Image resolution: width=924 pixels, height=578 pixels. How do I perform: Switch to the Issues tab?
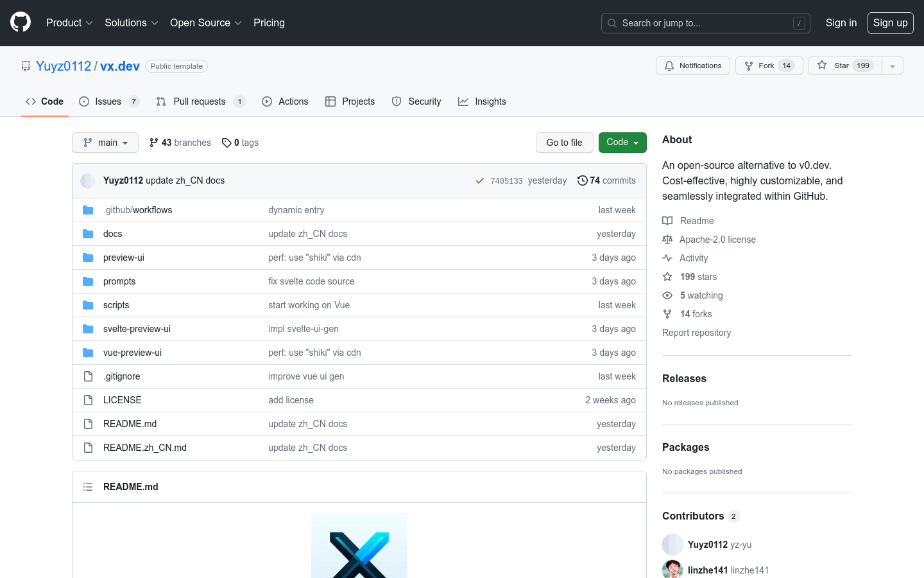click(109, 101)
